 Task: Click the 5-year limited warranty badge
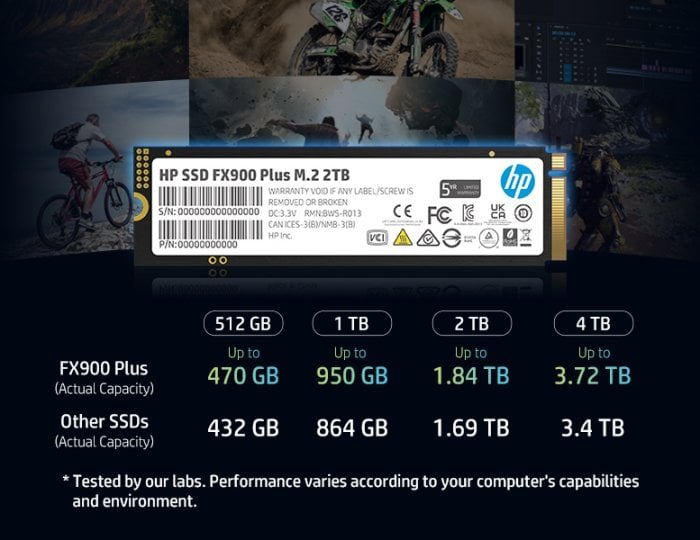[460, 189]
